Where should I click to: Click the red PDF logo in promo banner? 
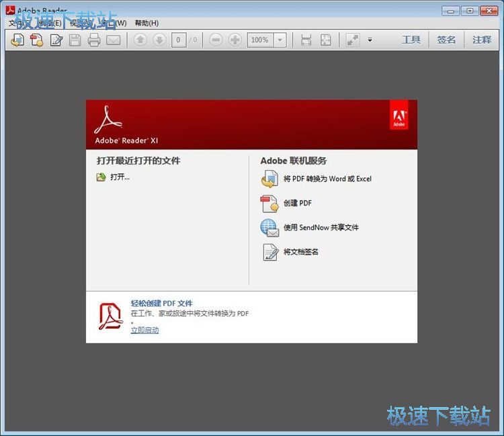[x=110, y=316]
